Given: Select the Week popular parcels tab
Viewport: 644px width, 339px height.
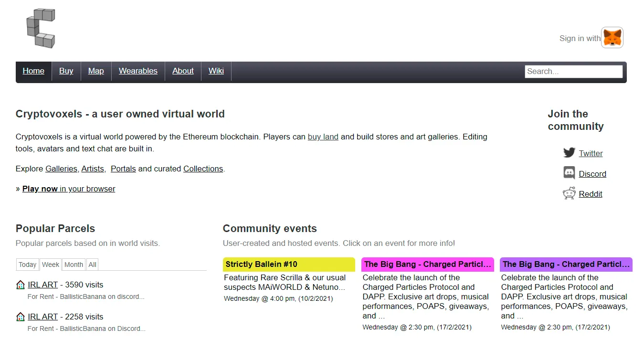Looking at the screenshot, I should 51,265.
